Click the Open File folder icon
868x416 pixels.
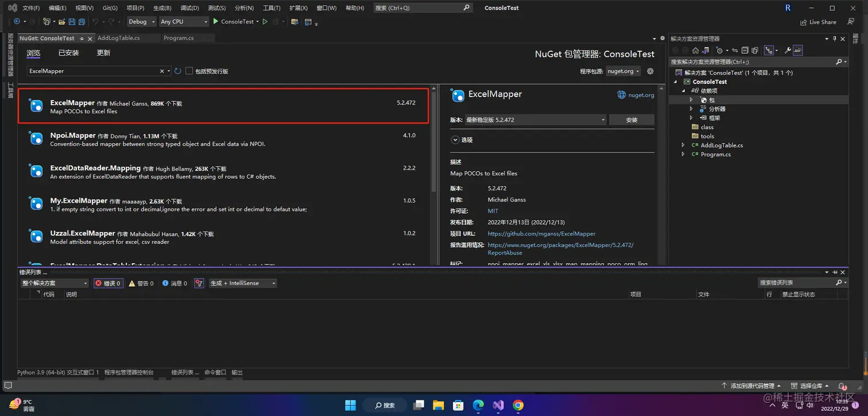coord(61,21)
